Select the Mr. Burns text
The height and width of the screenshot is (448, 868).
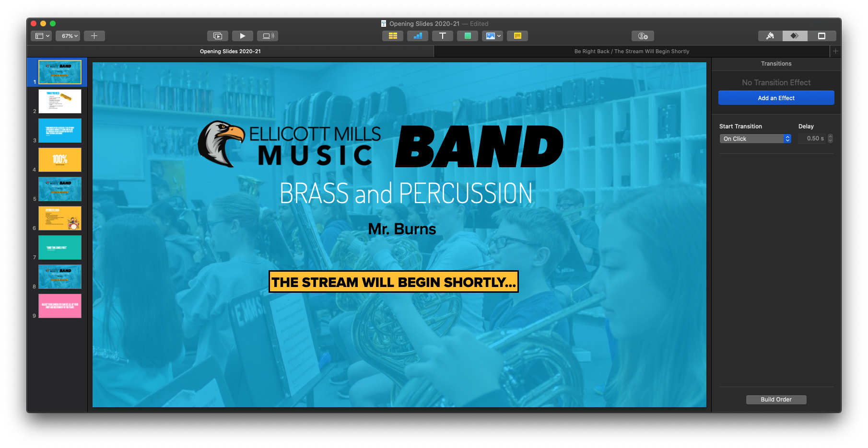(402, 229)
